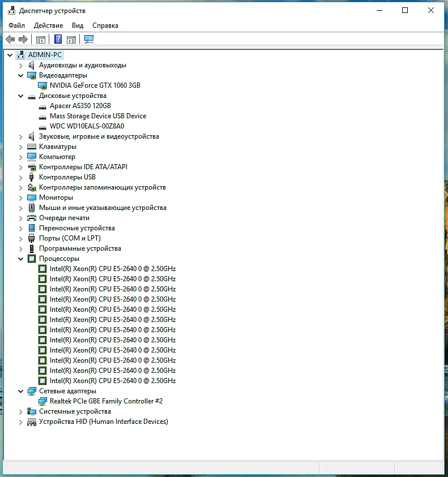Collapse the Сетевые адаптеры node
Screen dimensions: 448x477
[21, 391]
